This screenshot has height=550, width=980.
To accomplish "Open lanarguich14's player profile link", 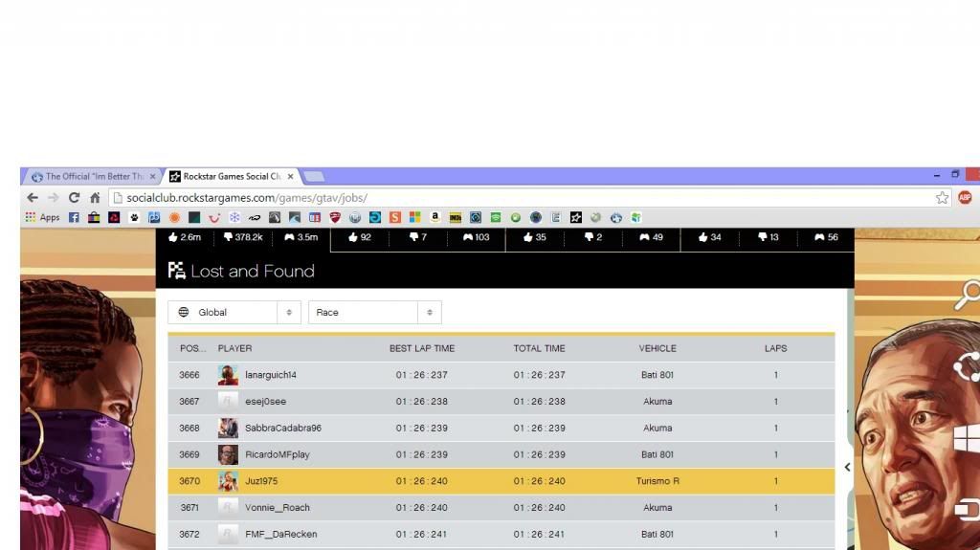I will click(271, 375).
